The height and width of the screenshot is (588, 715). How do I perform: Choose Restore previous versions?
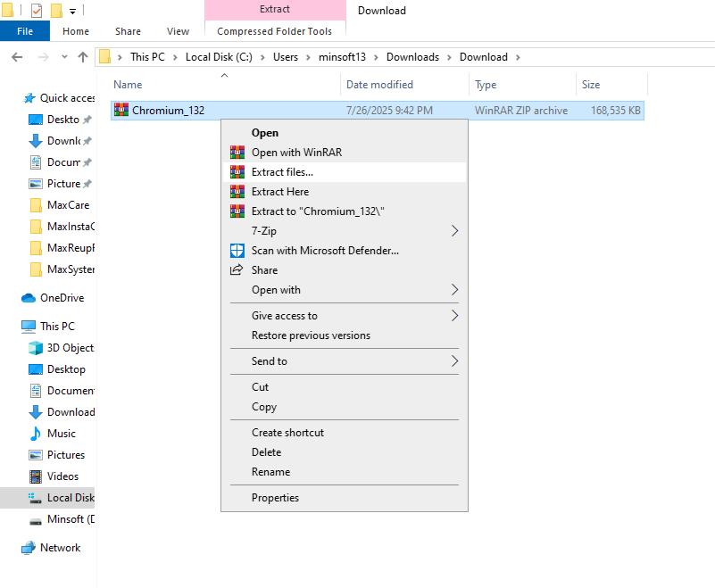point(345,335)
